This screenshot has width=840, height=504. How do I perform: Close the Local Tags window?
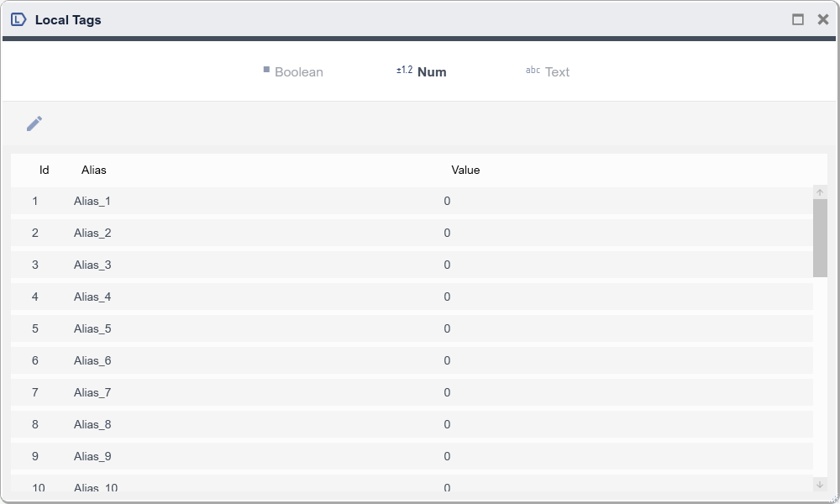822,19
